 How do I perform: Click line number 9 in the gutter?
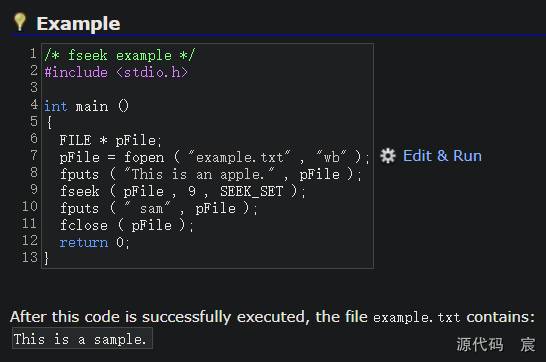(34, 190)
